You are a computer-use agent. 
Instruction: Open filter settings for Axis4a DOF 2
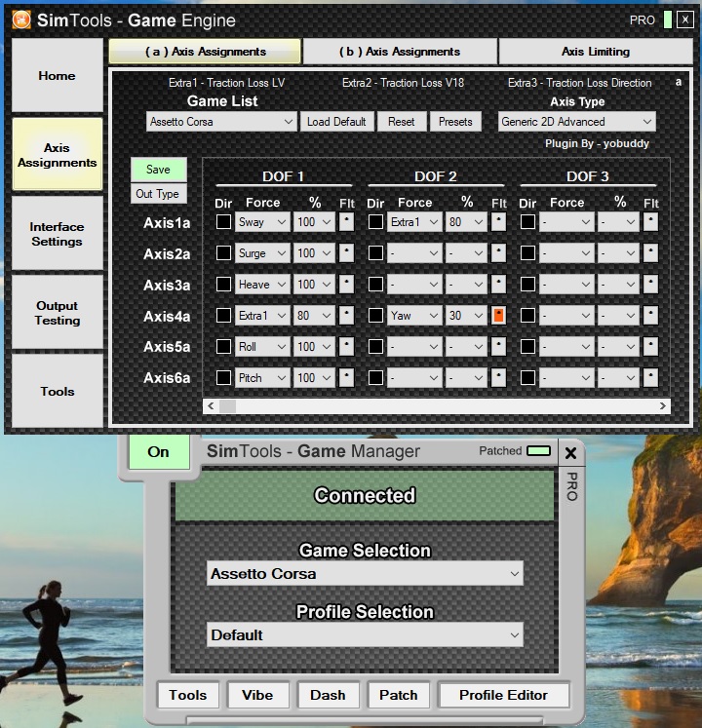pyautogui.click(x=498, y=316)
